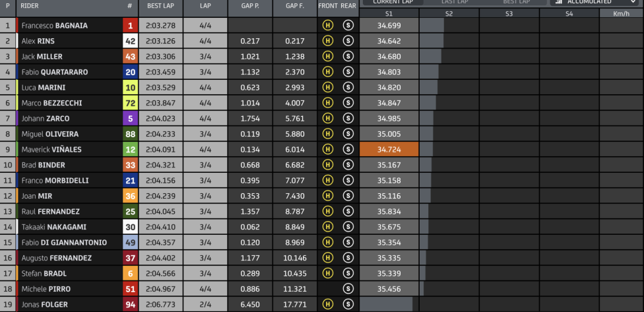Select rider Miguel OLIVEIRA

coord(50,134)
